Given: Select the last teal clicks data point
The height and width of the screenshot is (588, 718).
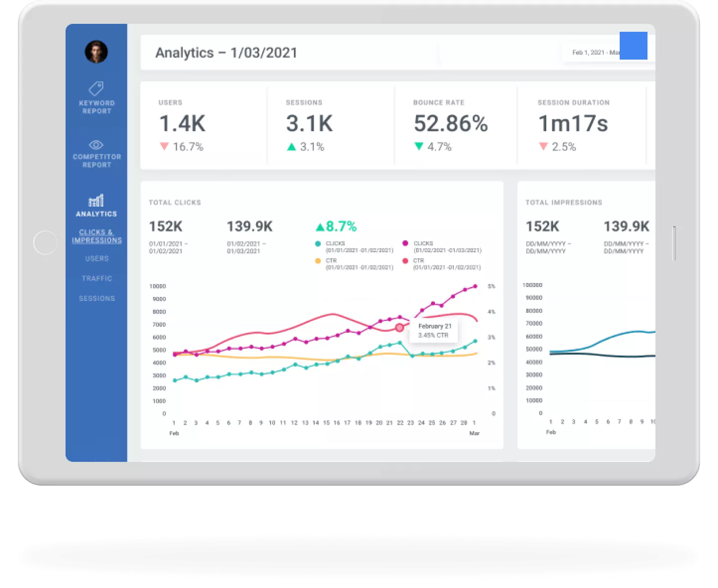Looking at the screenshot, I should [475, 341].
